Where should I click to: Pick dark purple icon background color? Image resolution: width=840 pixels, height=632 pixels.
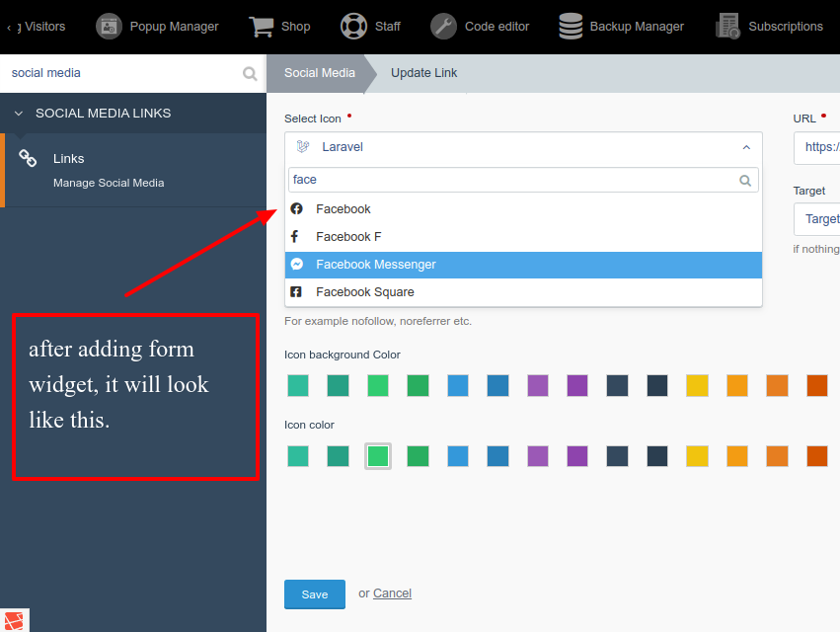[577, 385]
